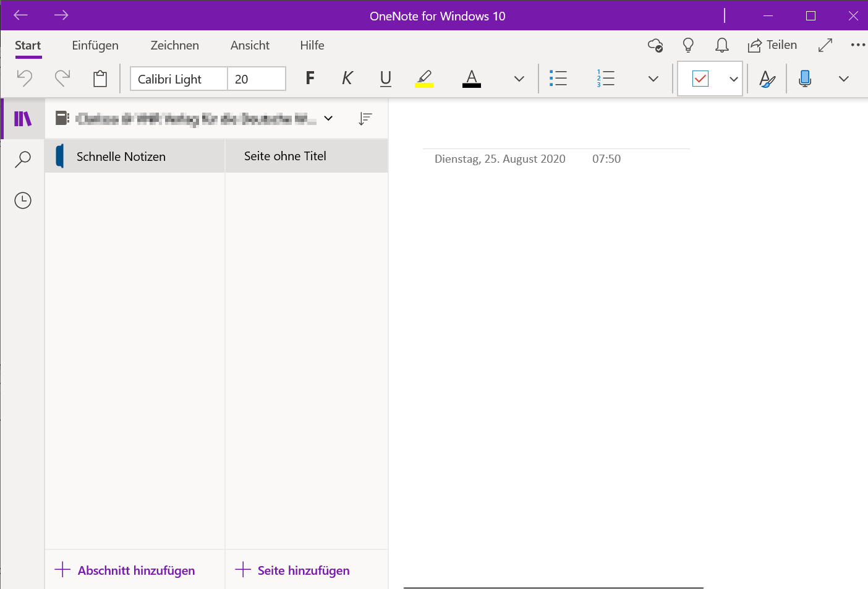
Task: Toggle underline formatting (U)
Action: pyautogui.click(x=386, y=78)
